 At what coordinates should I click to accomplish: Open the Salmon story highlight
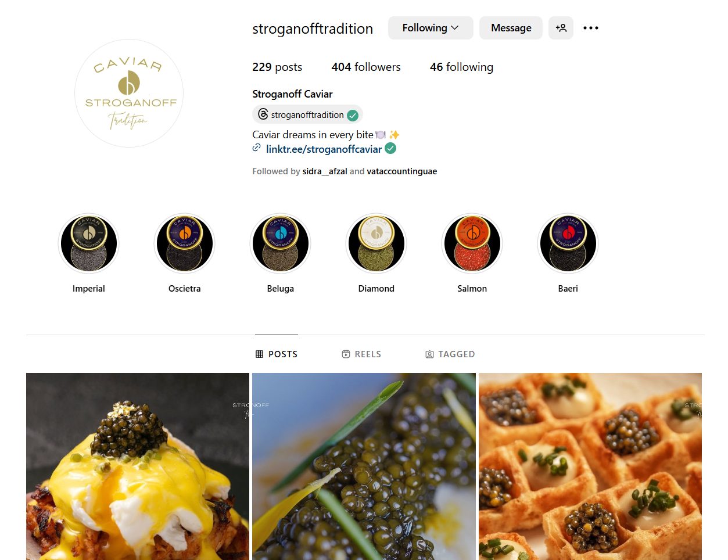tap(472, 243)
